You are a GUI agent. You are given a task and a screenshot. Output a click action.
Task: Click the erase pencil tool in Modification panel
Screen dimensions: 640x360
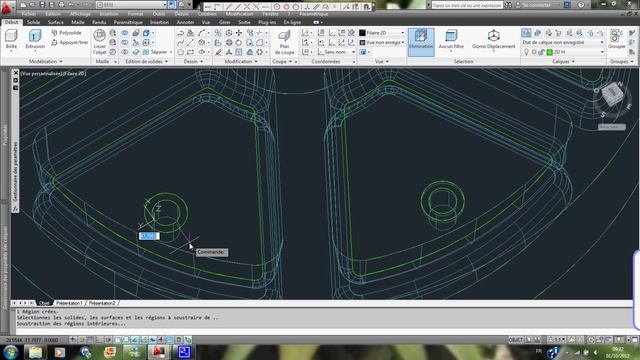click(x=219, y=52)
